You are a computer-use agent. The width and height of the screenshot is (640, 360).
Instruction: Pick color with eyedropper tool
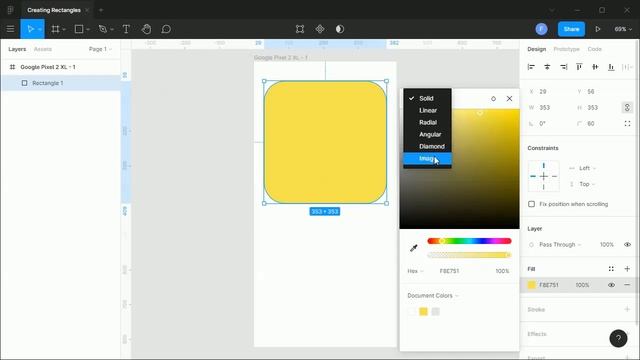tap(413, 248)
